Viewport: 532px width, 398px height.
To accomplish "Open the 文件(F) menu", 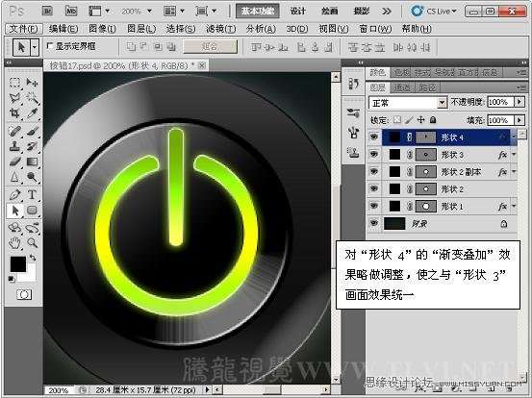I will click(23, 29).
